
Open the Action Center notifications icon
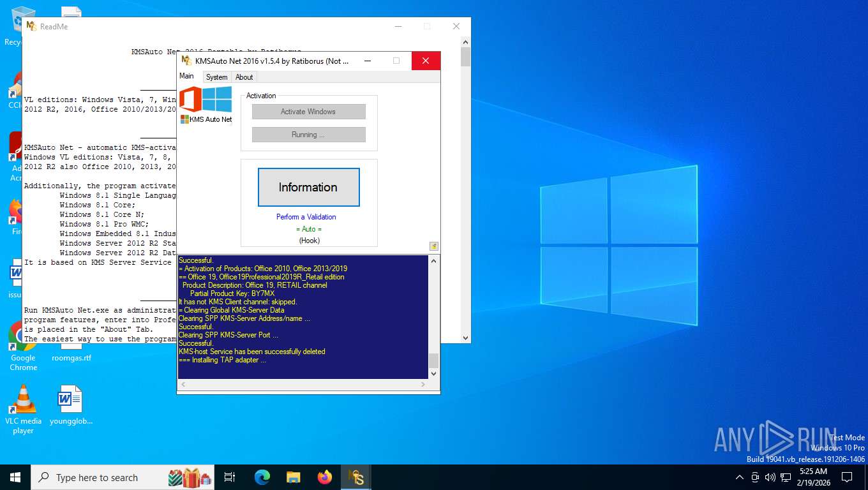847,477
